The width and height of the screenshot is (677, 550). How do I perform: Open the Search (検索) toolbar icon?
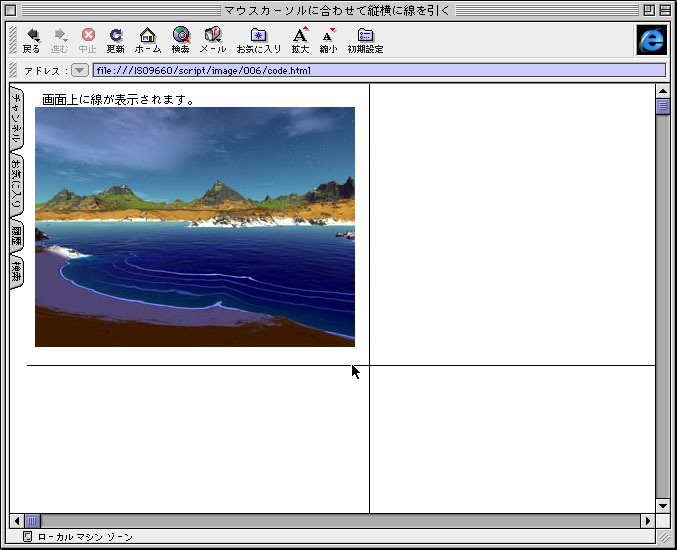pyautogui.click(x=181, y=41)
